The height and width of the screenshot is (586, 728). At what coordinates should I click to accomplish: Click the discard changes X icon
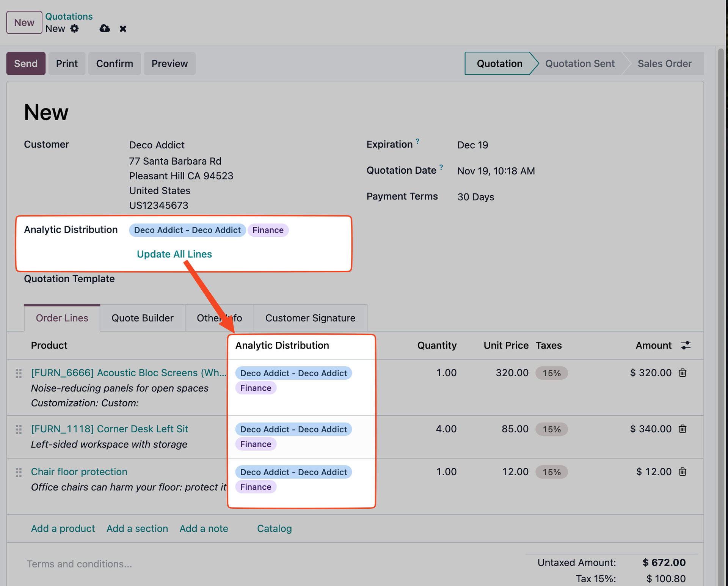click(123, 29)
